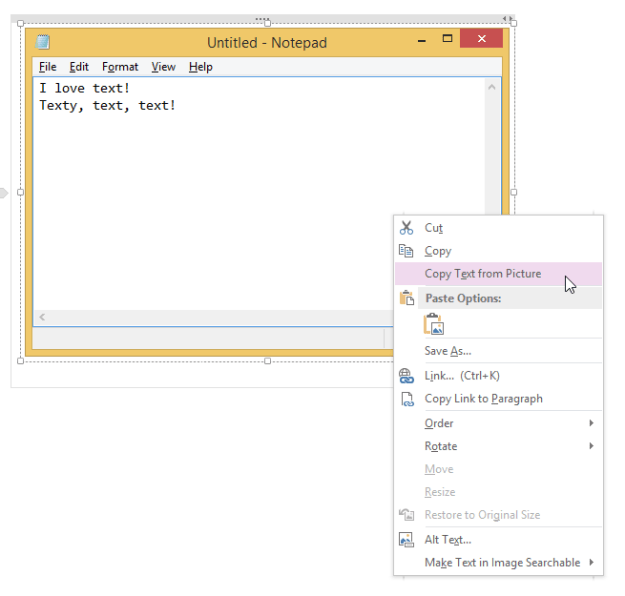This screenshot has width=625, height=596.
Task: Select Copy Text from Picture
Action: click(482, 274)
